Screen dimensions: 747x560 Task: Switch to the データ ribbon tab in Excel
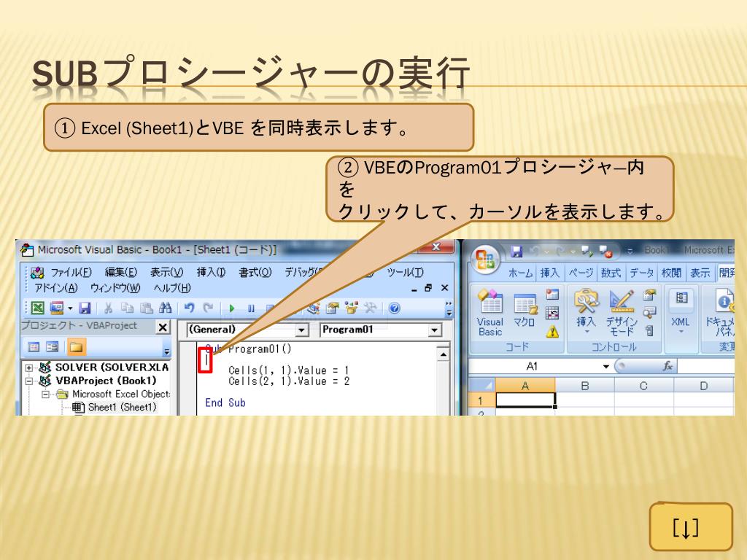pyautogui.click(x=641, y=273)
